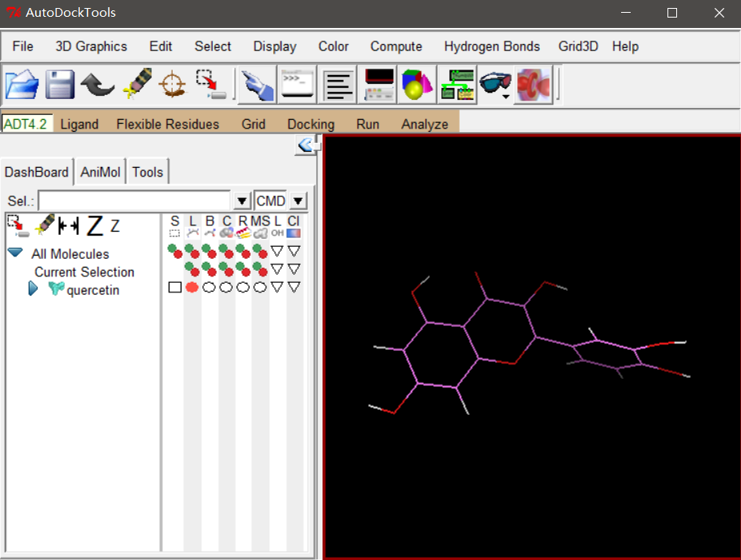Image resolution: width=741 pixels, height=560 pixels.
Task: Toggle select for All Molecules row
Action: click(x=175, y=251)
